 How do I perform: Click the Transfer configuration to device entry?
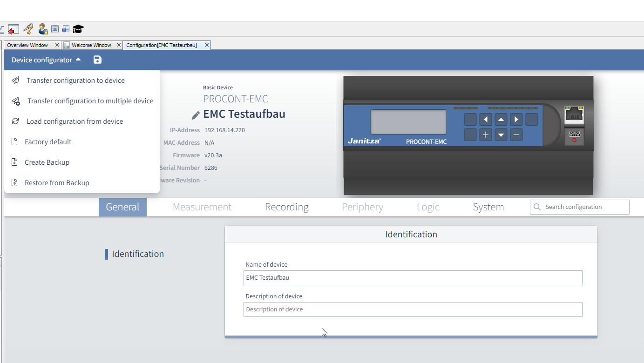click(x=75, y=80)
